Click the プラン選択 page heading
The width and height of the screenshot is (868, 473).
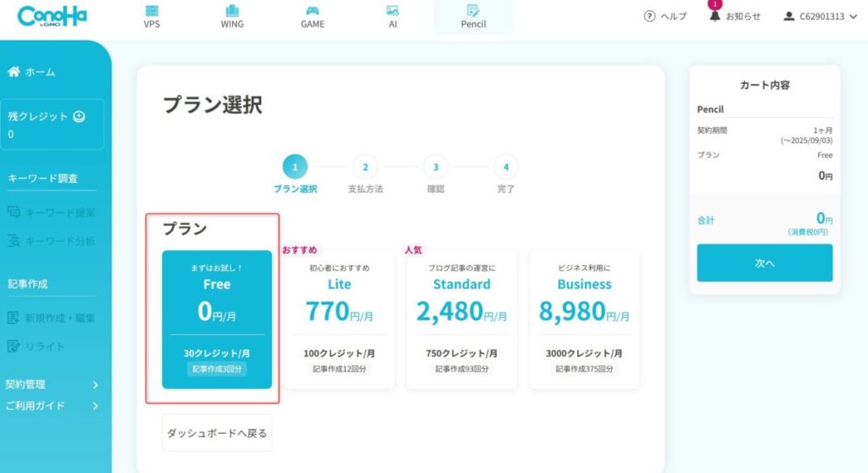click(213, 104)
